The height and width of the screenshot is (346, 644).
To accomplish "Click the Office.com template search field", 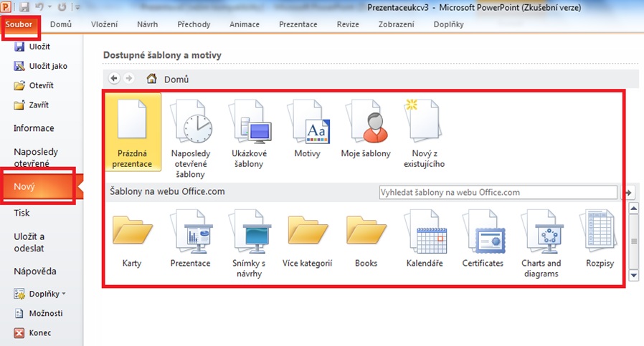I will pos(498,192).
